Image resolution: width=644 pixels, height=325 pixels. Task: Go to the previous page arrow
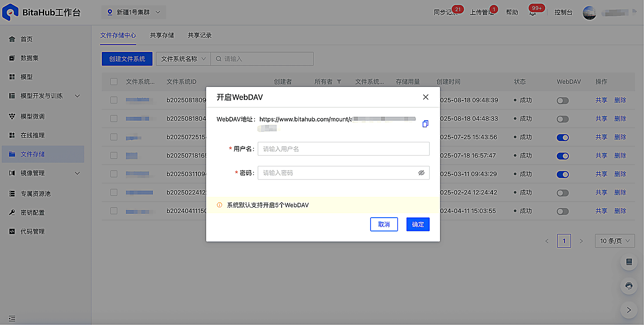pos(547,241)
